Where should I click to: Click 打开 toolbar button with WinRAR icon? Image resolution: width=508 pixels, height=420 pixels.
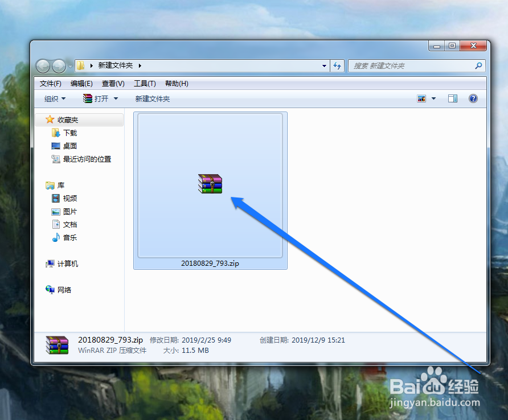tap(96, 98)
